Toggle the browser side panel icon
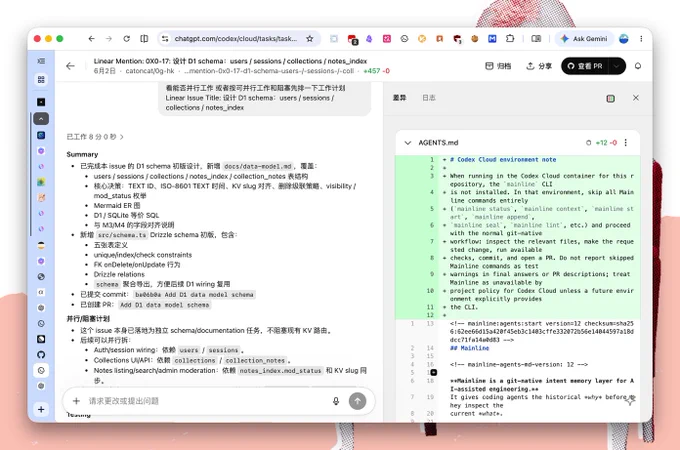 [x=536, y=39]
